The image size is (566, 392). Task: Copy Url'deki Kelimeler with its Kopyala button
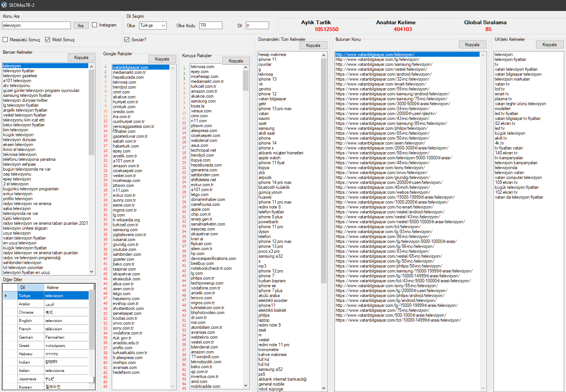click(549, 45)
